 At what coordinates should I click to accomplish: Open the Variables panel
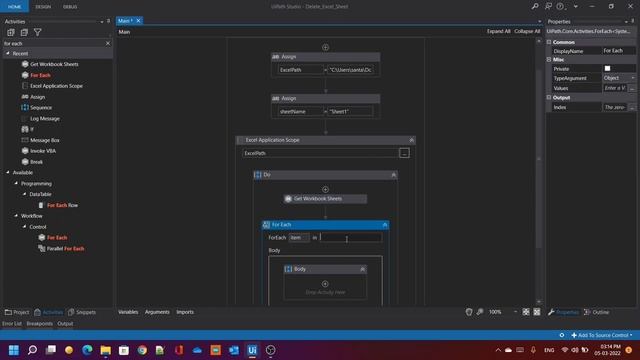pos(128,312)
